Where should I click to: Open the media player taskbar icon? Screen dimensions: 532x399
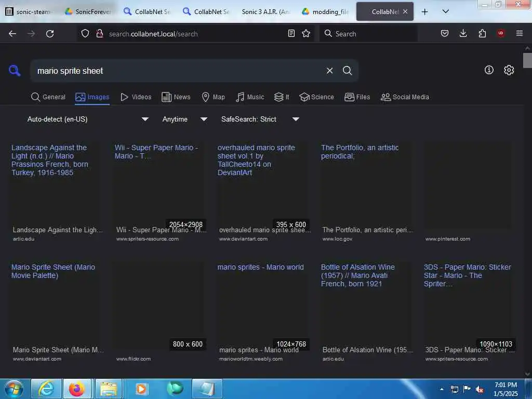[141, 389]
